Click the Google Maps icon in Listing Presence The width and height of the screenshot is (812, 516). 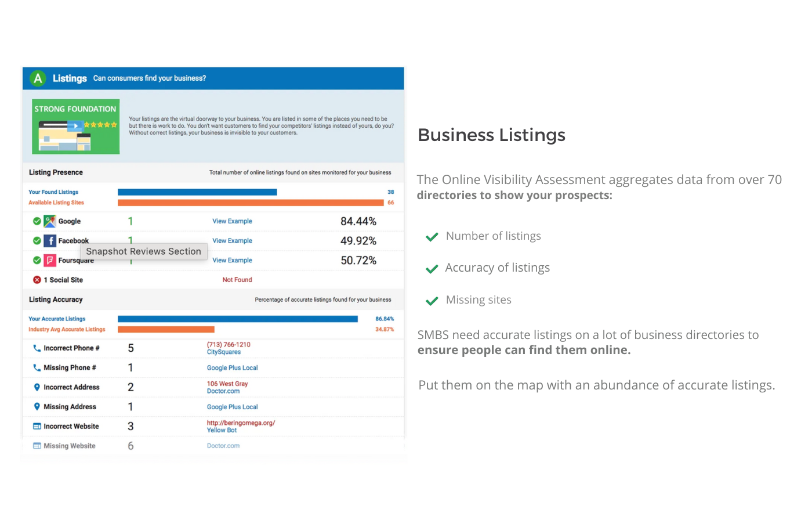coord(51,221)
